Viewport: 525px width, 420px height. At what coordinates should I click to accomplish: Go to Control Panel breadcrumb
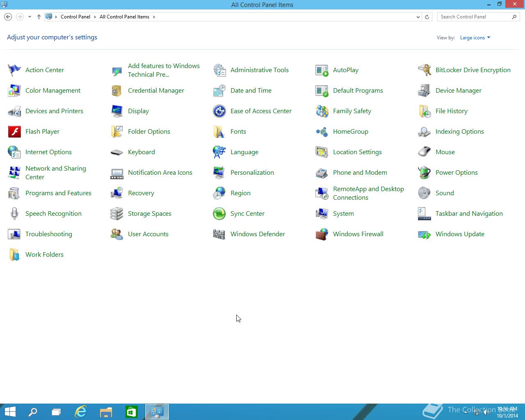(75, 17)
